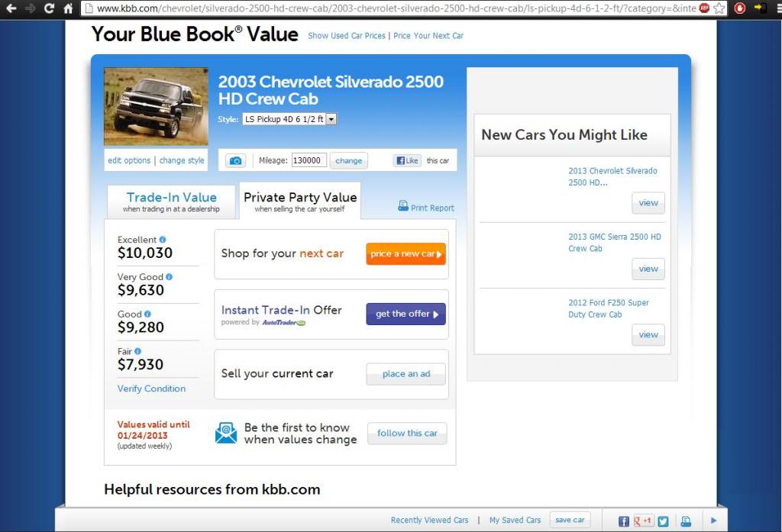Viewport: 782px width, 532px height.
Task: Open Show Used Car Prices link
Action: click(x=347, y=36)
